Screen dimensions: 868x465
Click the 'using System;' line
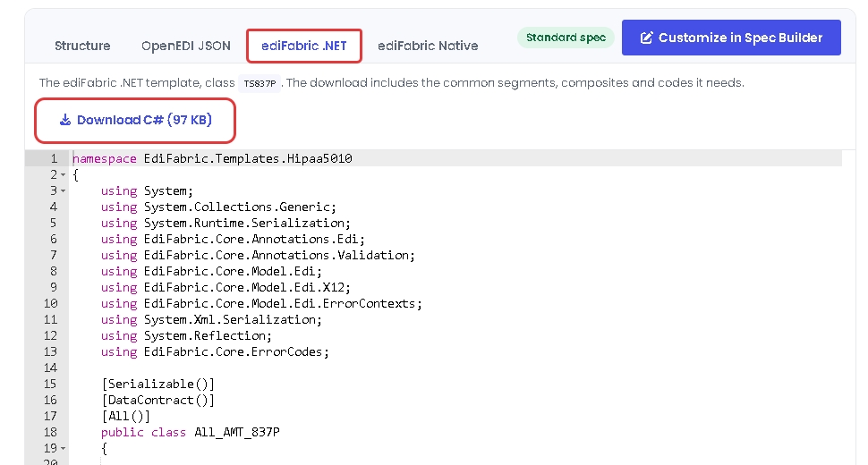(147, 190)
